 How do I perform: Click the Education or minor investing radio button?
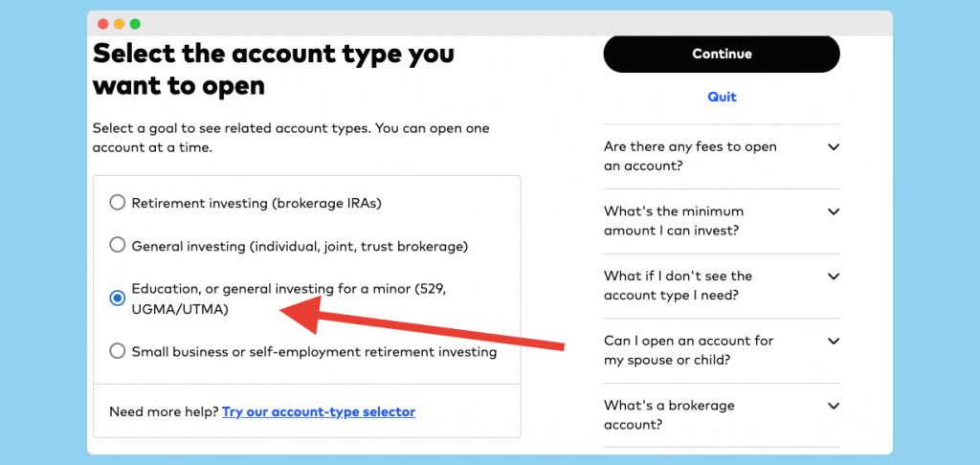click(117, 299)
